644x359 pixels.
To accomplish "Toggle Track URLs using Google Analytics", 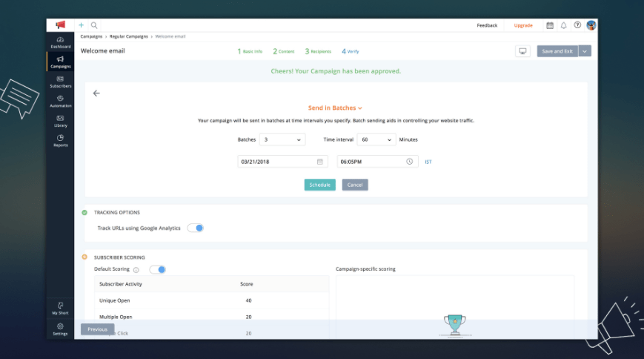I will tap(196, 228).
